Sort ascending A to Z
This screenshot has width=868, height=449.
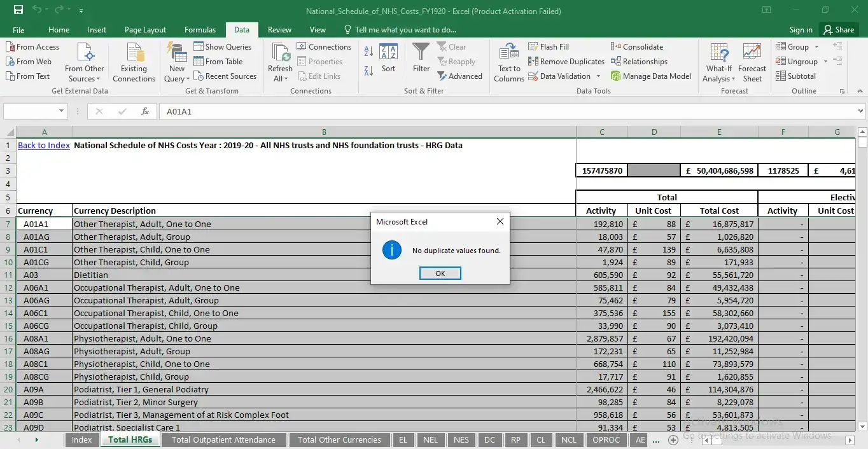pyautogui.click(x=368, y=52)
